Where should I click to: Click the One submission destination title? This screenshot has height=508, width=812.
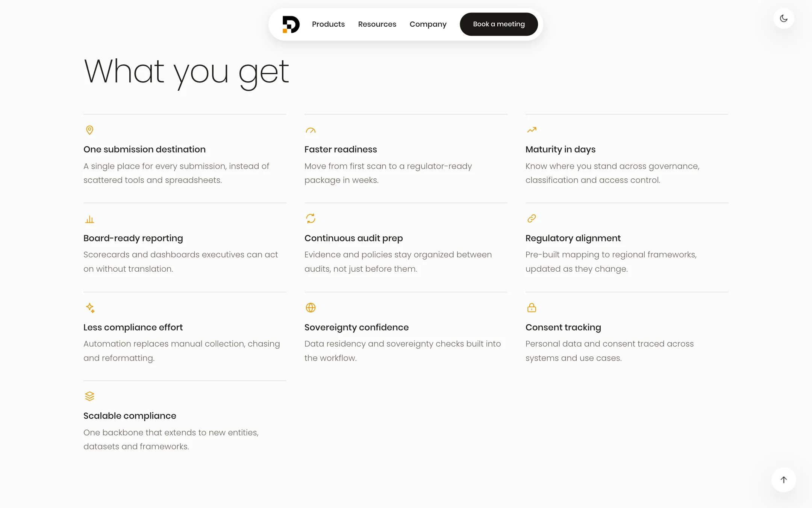(x=144, y=149)
